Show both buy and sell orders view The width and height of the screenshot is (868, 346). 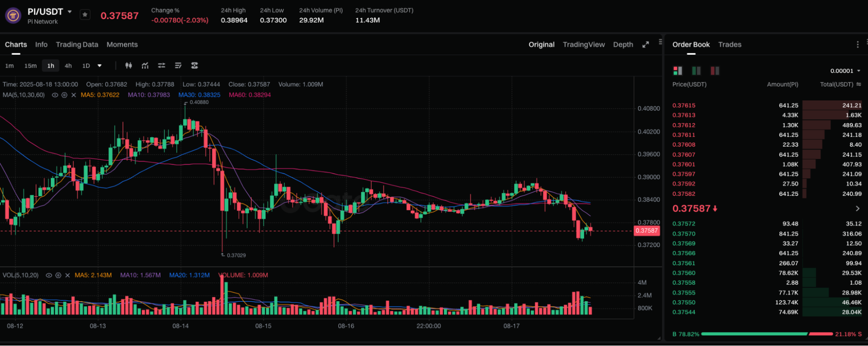coord(677,71)
